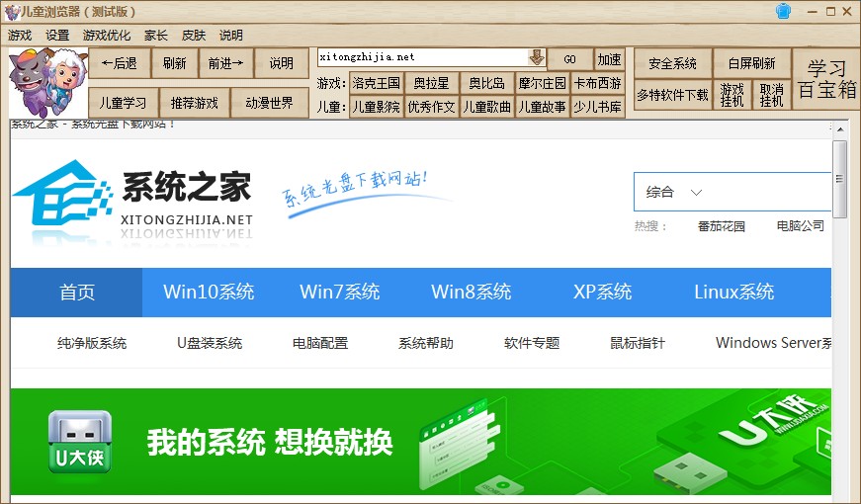The image size is (861, 504).
Task: Open 推荐游戏 section
Action: 195,103
